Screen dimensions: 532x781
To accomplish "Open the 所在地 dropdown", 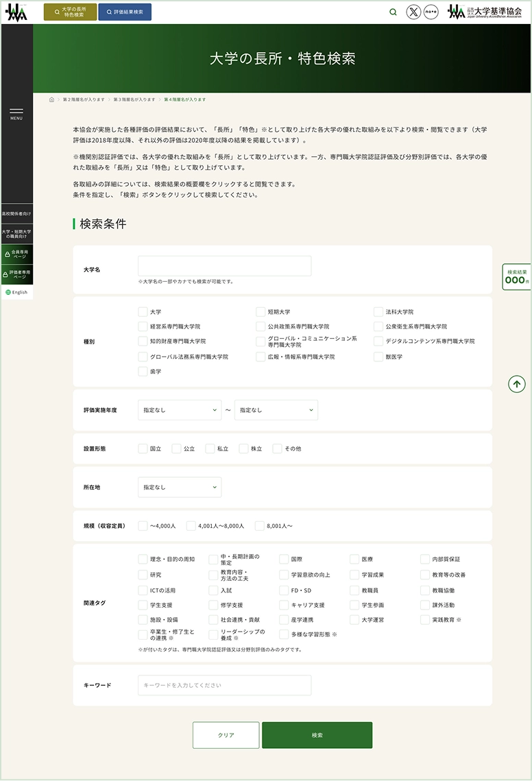I will pos(180,487).
